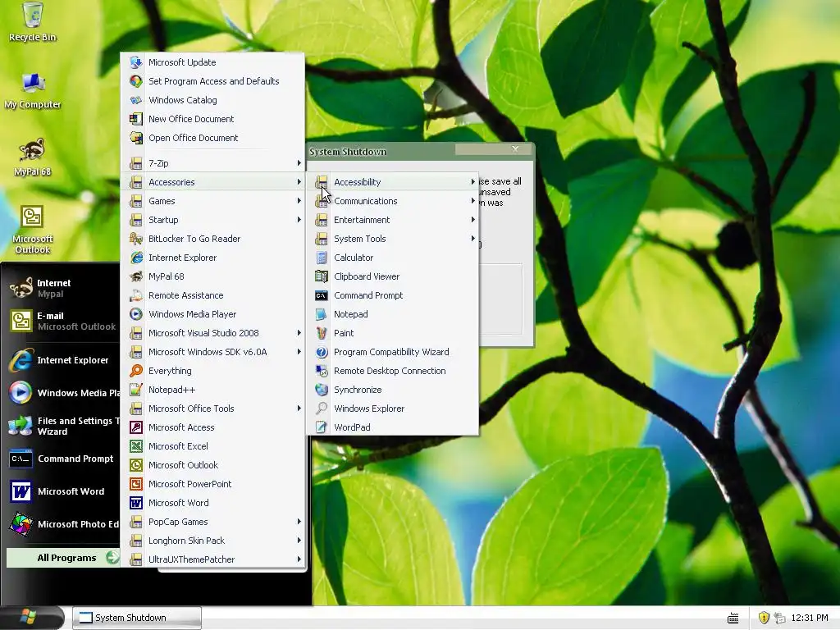The image size is (840, 630).
Task: Click the Microsoft Update icon in programs list
Action: click(136, 62)
